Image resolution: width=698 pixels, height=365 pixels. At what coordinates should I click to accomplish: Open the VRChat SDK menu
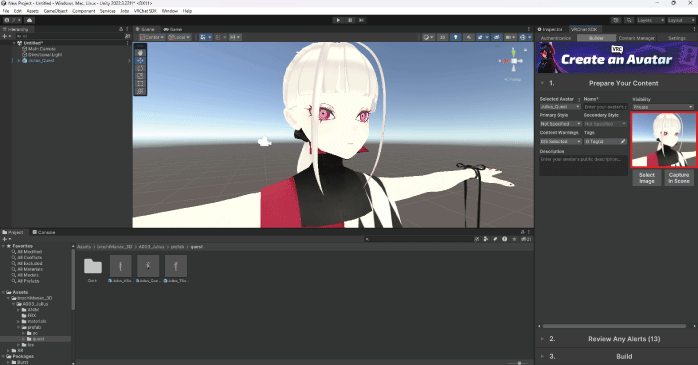click(145, 11)
